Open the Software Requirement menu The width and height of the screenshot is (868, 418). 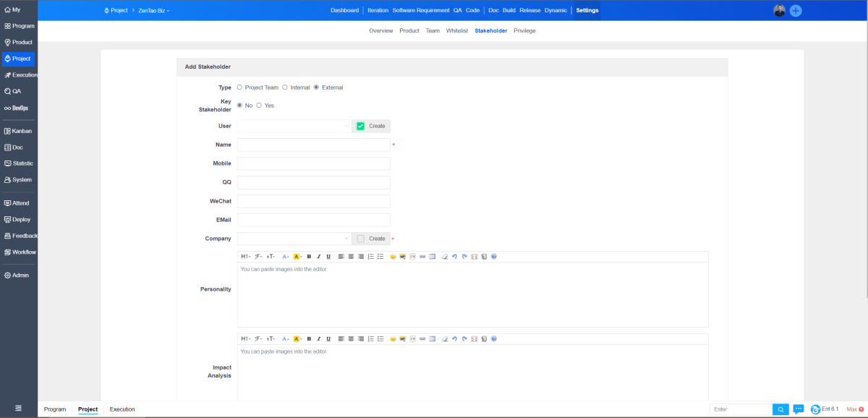tap(420, 11)
